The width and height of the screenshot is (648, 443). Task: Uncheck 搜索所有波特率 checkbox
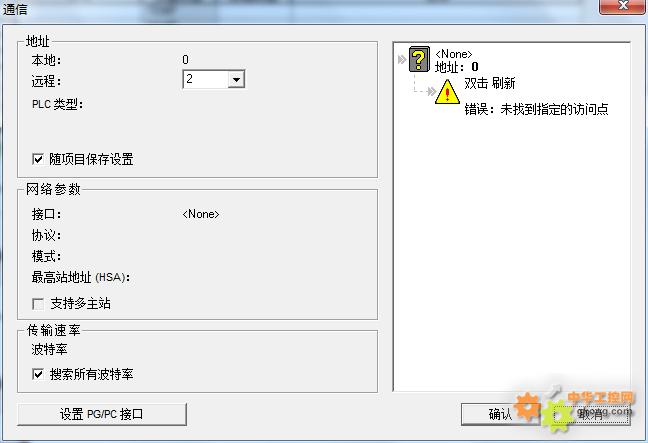[x=38, y=374]
